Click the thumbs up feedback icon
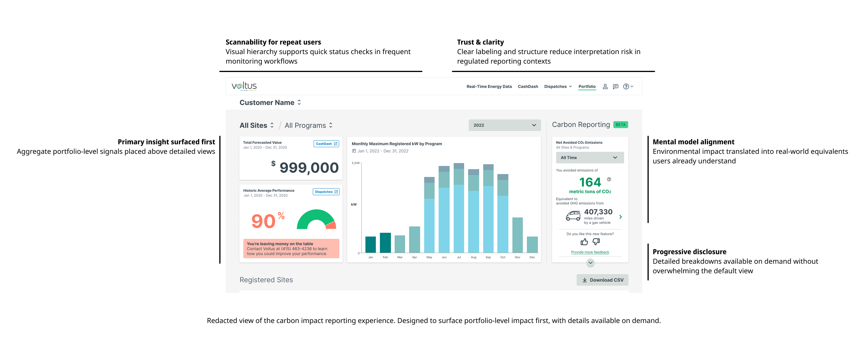This screenshot has height=347, width=868. [584, 242]
